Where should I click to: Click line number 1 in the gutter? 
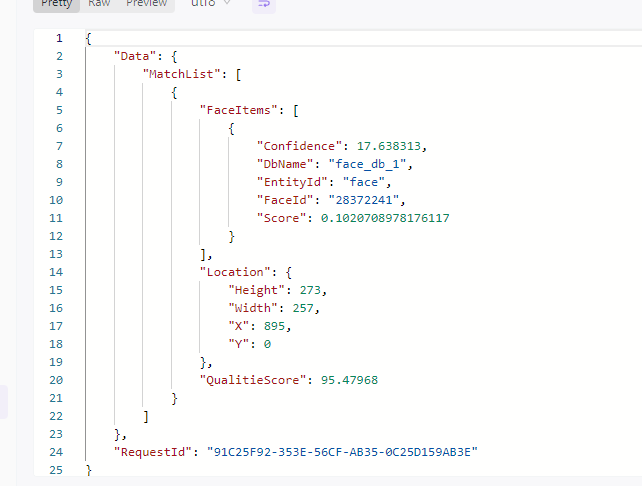(x=59, y=38)
